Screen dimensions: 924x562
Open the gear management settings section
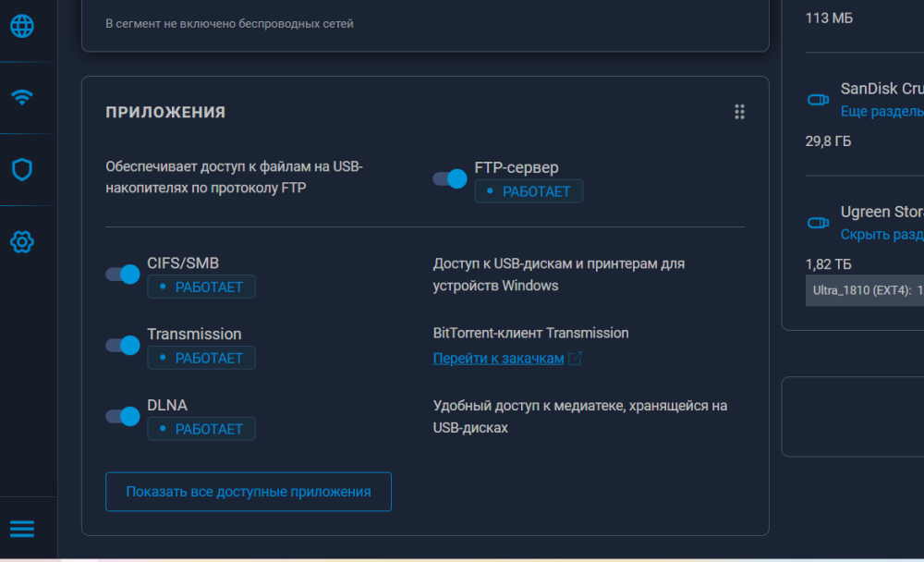coord(22,242)
